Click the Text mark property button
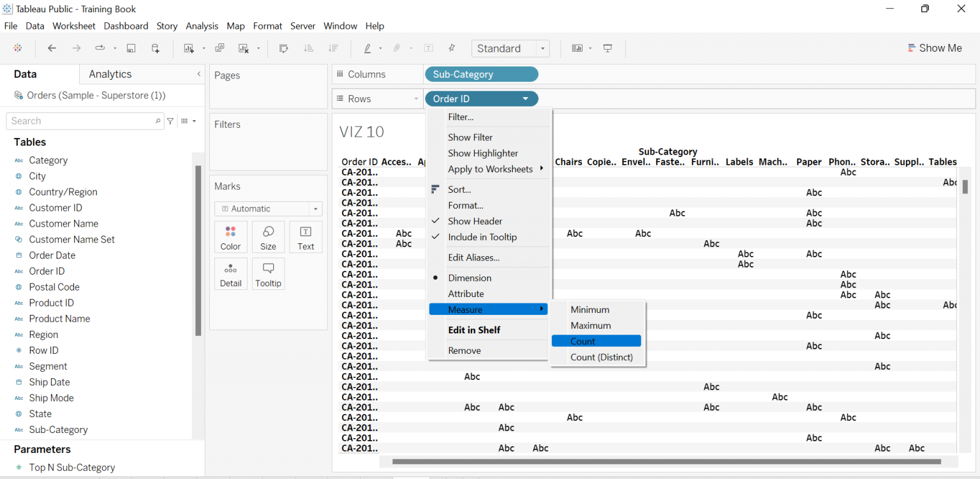The image size is (980, 479). (306, 237)
